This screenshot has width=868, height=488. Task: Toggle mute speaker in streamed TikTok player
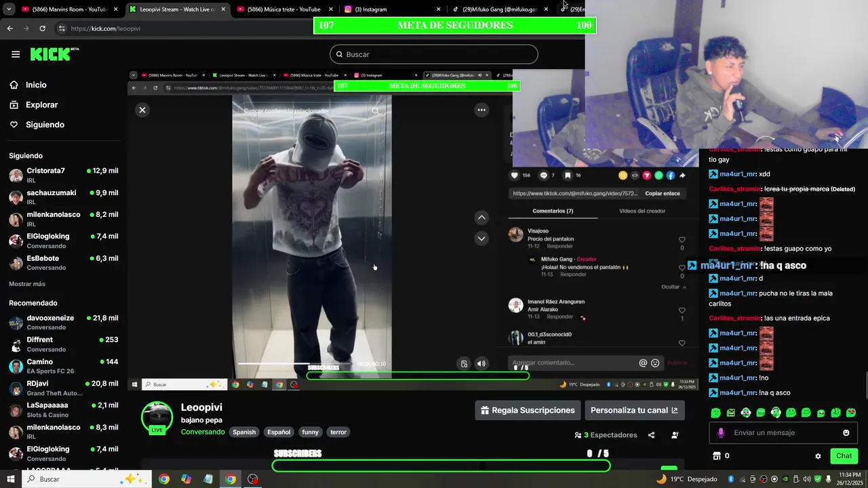481,363
